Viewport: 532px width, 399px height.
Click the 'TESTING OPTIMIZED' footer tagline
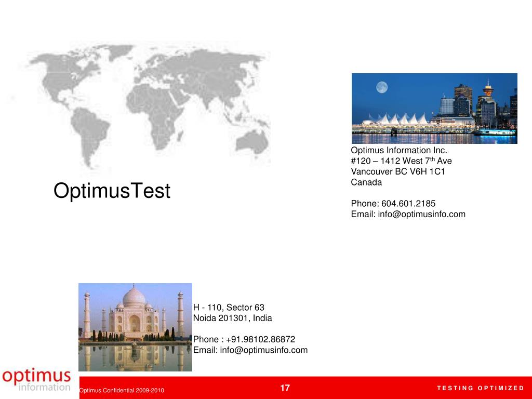point(481,388)
